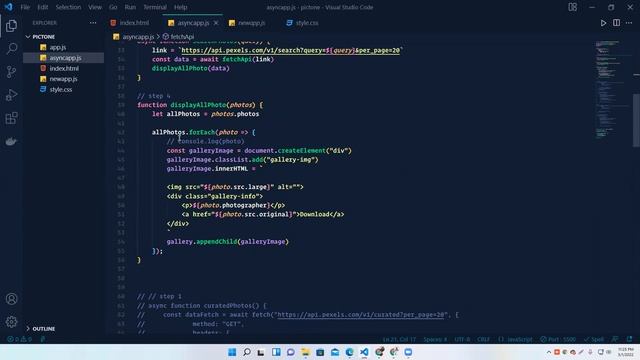
Task: Open the pexels search API link
Action: (290, 50)
